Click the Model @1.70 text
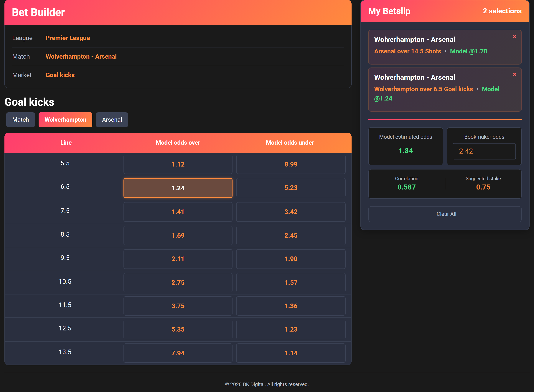534x392 pixels. point(469,51)
